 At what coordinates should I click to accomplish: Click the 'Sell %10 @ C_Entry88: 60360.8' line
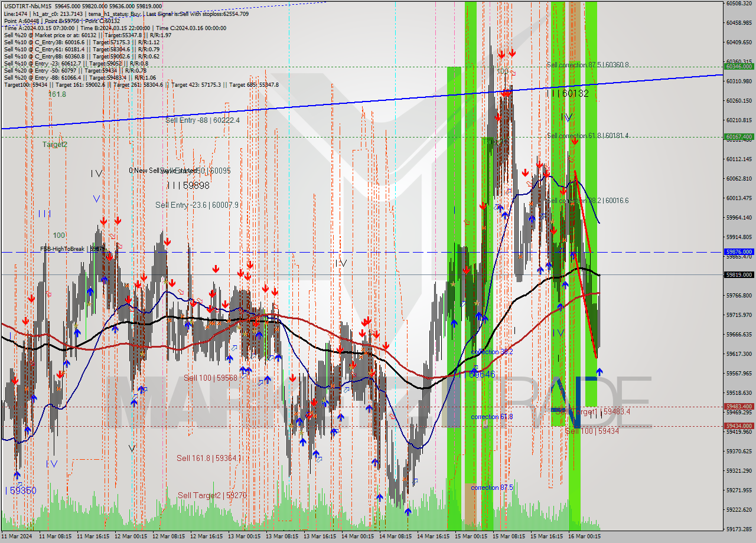pos(82,56)
